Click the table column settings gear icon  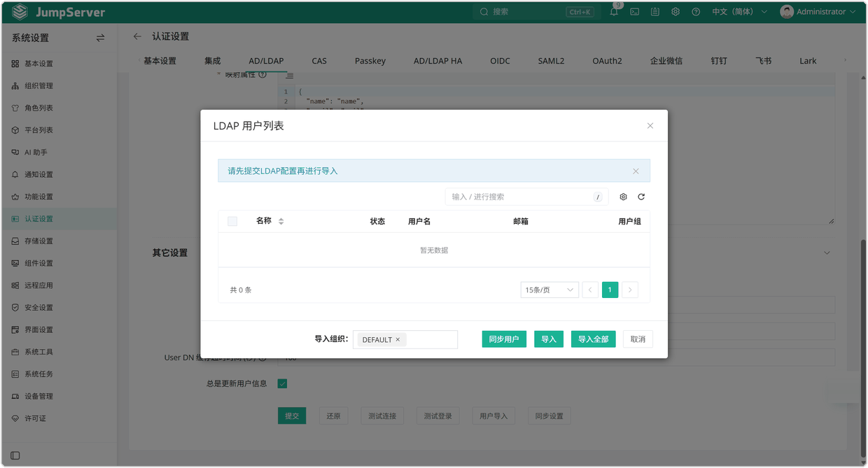click(x=624, y=197)
